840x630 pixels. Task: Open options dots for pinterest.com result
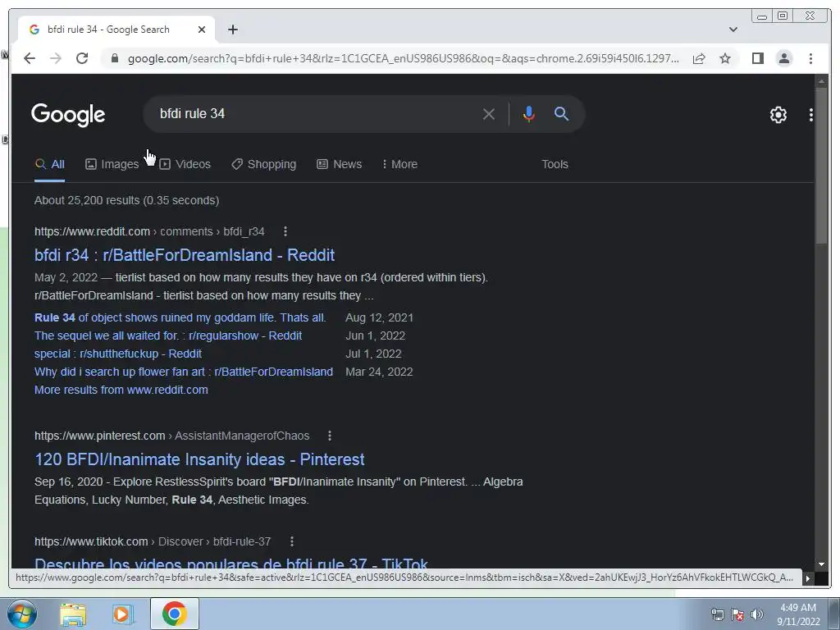click(x=330, y=436)
